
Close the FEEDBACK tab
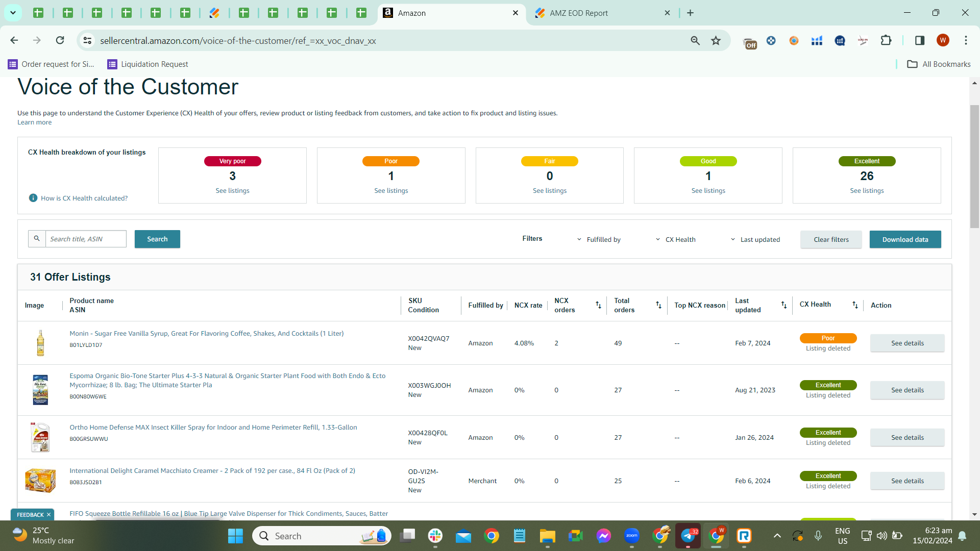48,515
